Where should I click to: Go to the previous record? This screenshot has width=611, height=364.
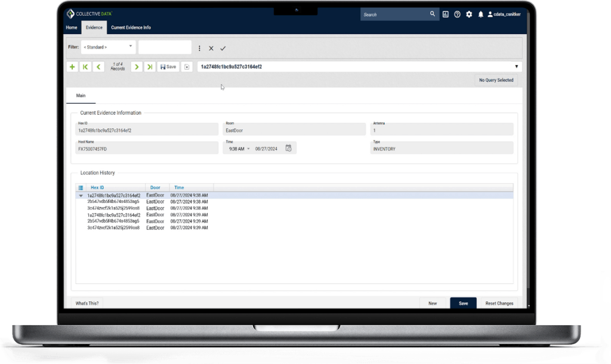(98, 67)
